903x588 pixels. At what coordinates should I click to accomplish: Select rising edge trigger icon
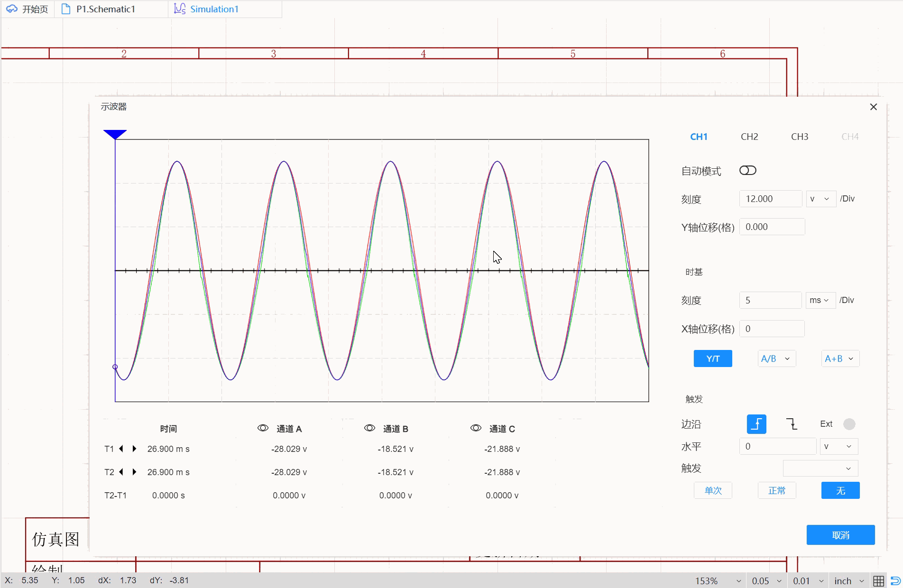point(756,424)
